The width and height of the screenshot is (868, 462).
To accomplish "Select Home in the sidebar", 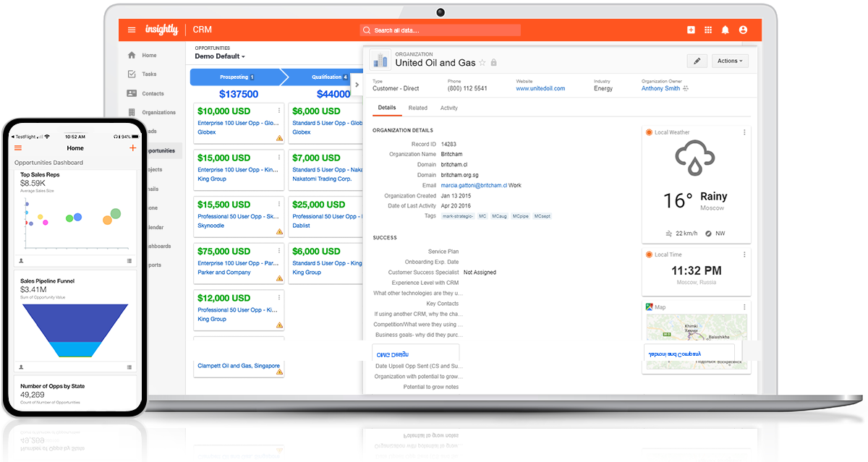I will 148,55.
